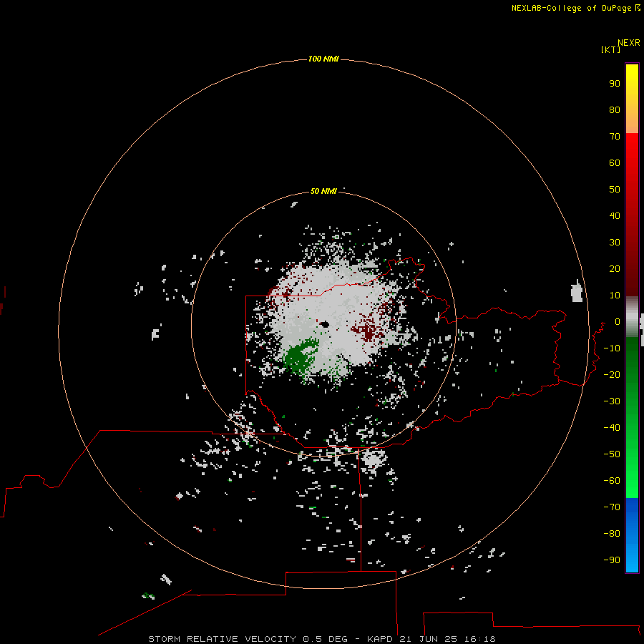Click the -90 value on the velocity scale
This screenshot has width=644, height=644.
pos(612,560)
